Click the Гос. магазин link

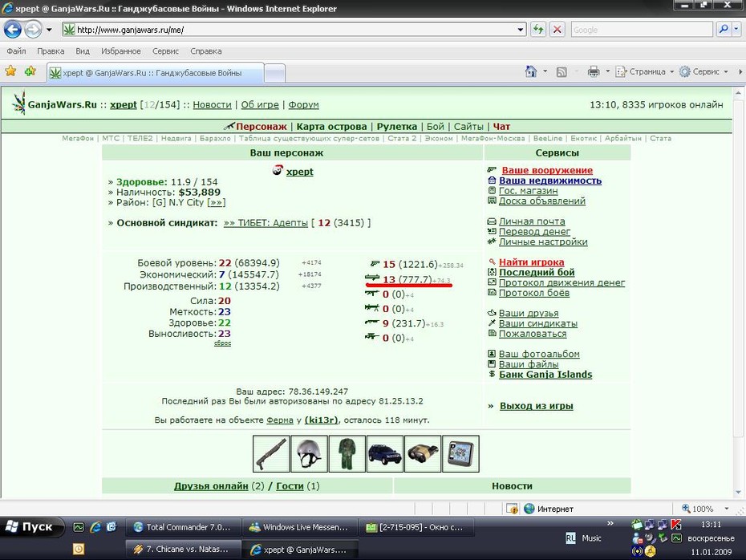click(x=528, y=190)
